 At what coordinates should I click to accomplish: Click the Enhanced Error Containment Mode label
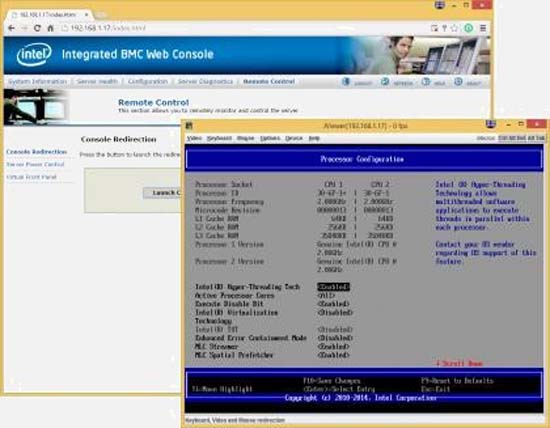click(x=251, y=338)
